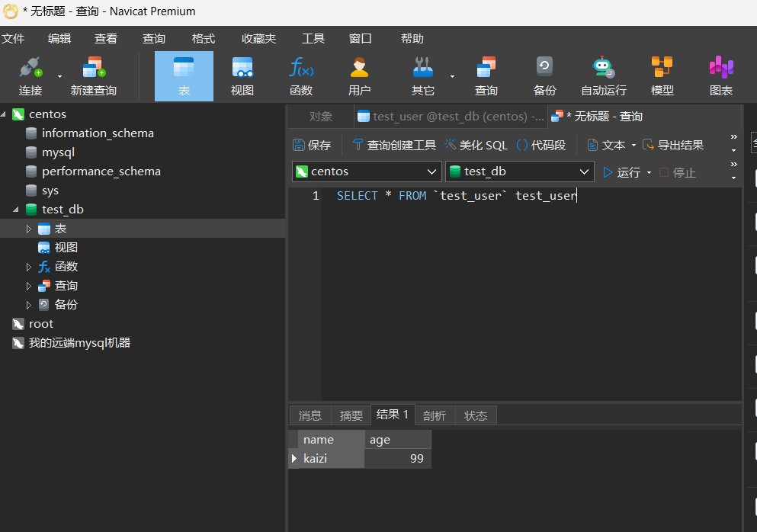Open the 收藏夹 menu
757x532 pixels.
(x=258, y=39)
